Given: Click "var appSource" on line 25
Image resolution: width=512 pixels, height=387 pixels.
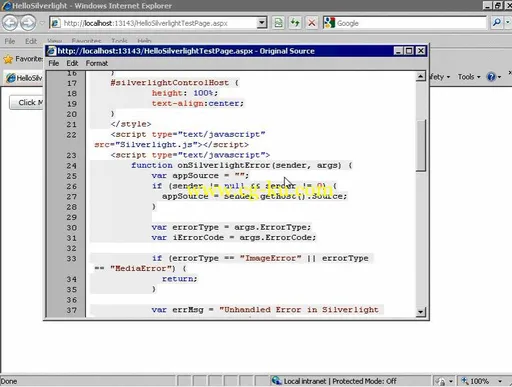Looking at the screenshot, I should (x=185, y=176).
